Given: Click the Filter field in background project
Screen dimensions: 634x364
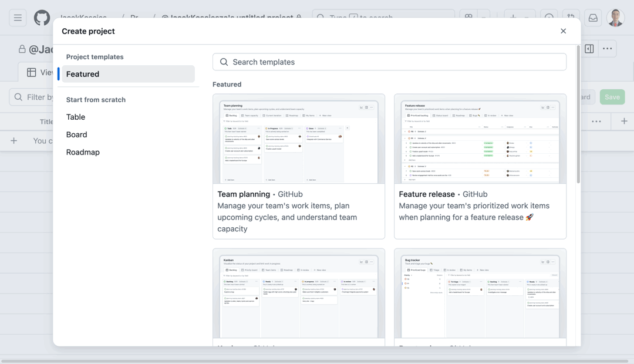Looking at the screenshot, I should coord(31,97).
